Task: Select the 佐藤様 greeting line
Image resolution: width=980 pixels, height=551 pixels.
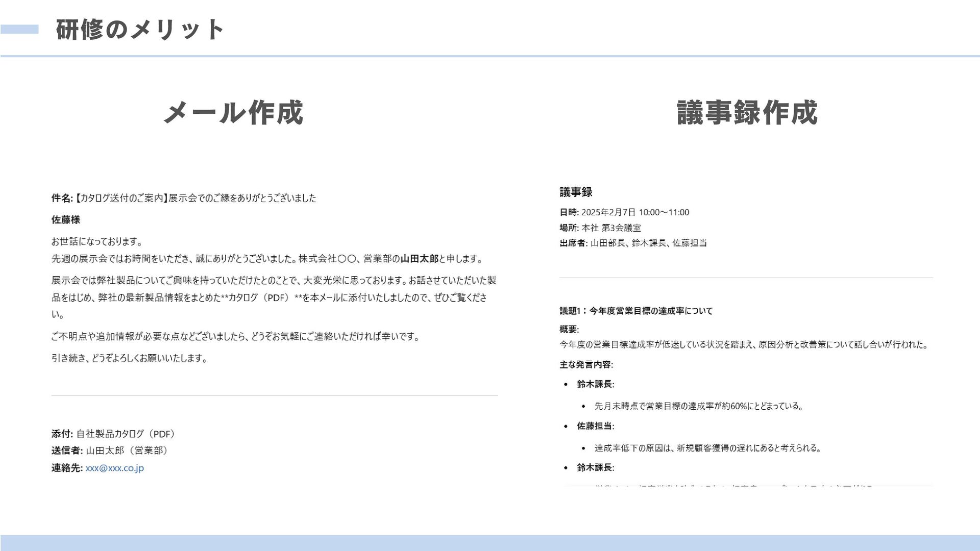Action: [66, 220]
